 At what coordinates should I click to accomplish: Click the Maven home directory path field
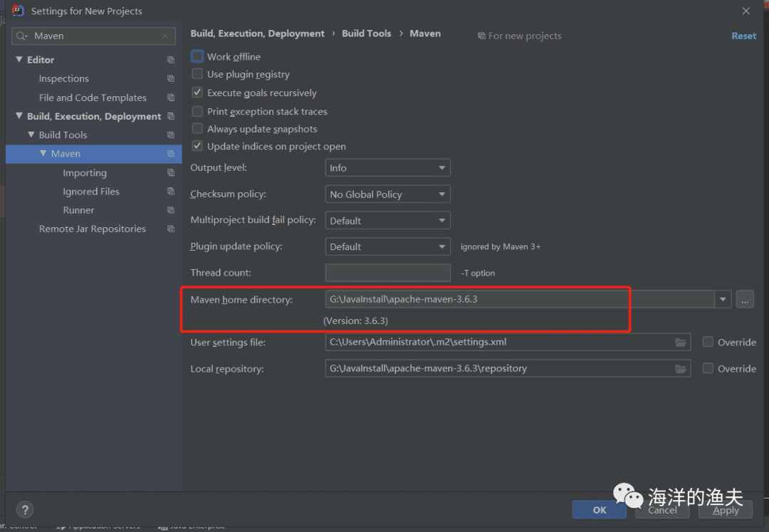point(520,299)
